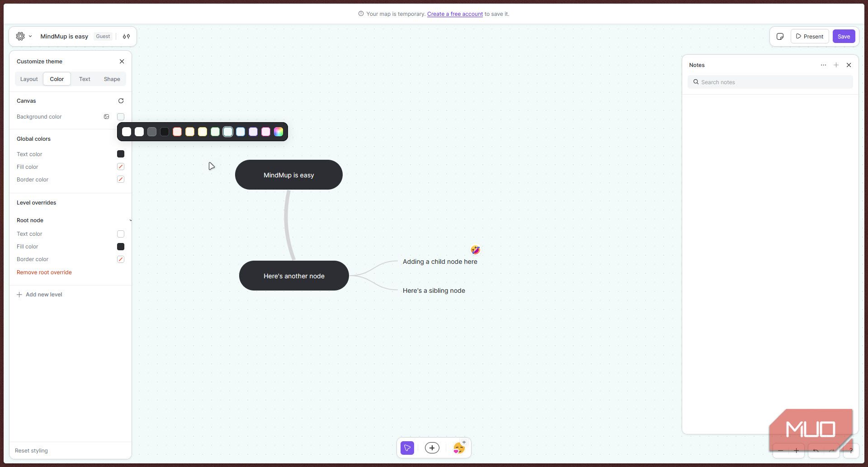868x467 pixels.
Task: Open the sticky notes icon
Action: coord(780,36)
